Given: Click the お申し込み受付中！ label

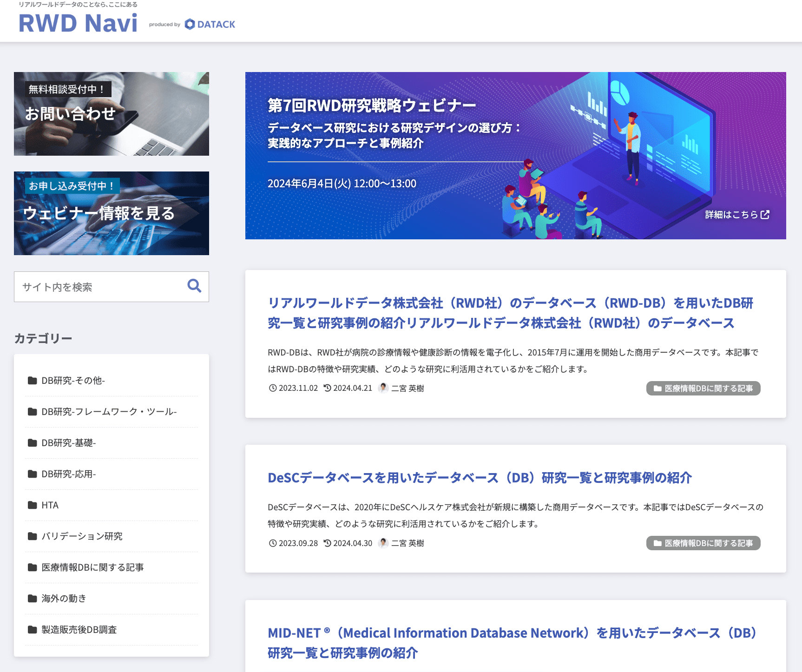Looking at the screenshot, I should click(72, 186).
